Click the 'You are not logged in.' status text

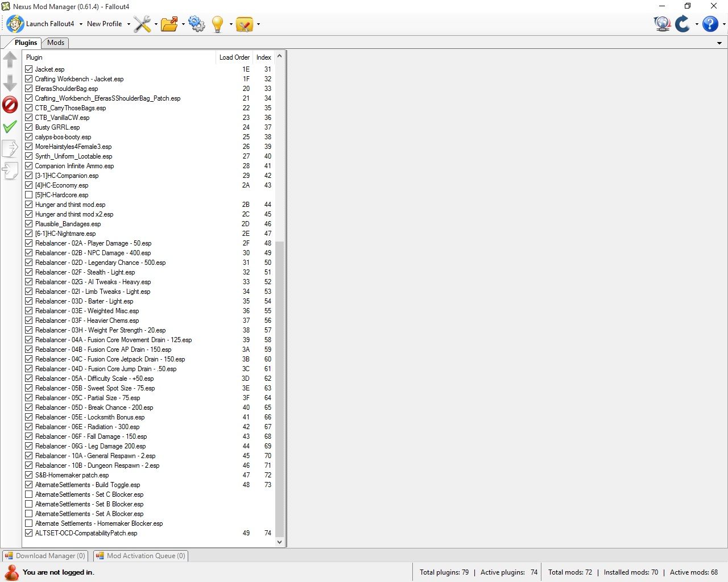click(x=59, y=572)
